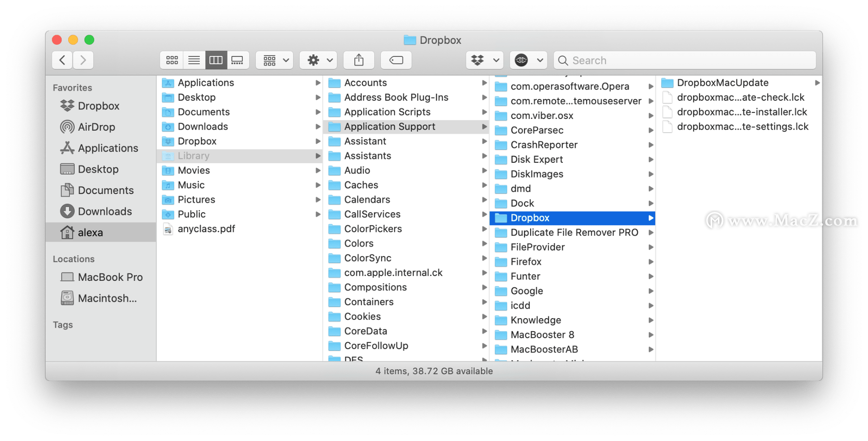868x441 pixels.
Task: Select the Application Scripts folder
Action: (x=406, y=112)
